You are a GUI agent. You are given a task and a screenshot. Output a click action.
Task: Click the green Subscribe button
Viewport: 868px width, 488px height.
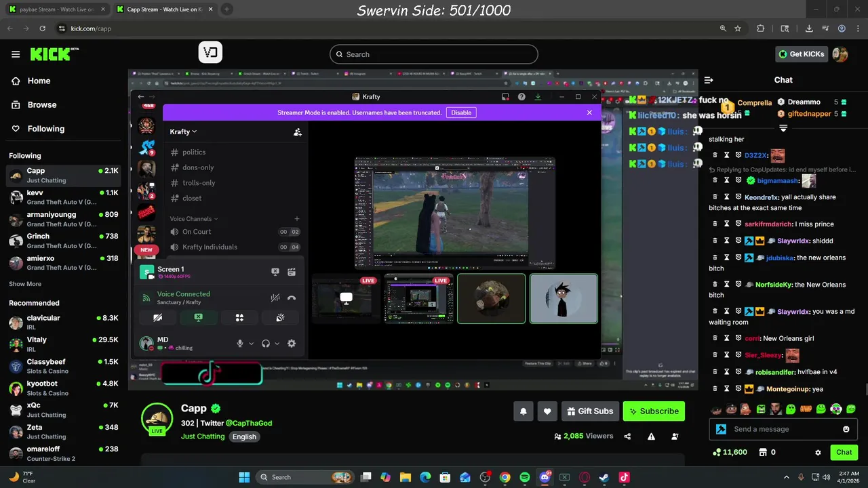(x=654, y=411)
